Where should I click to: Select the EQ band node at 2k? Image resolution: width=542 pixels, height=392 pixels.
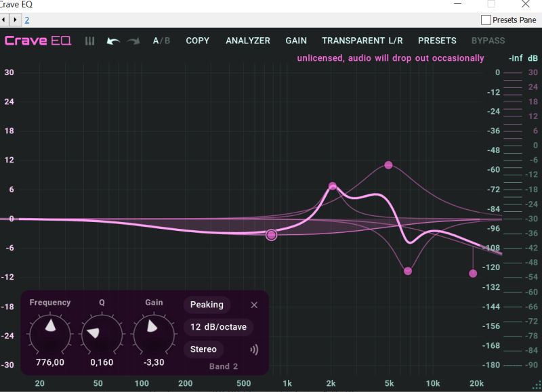pos(333,186)
